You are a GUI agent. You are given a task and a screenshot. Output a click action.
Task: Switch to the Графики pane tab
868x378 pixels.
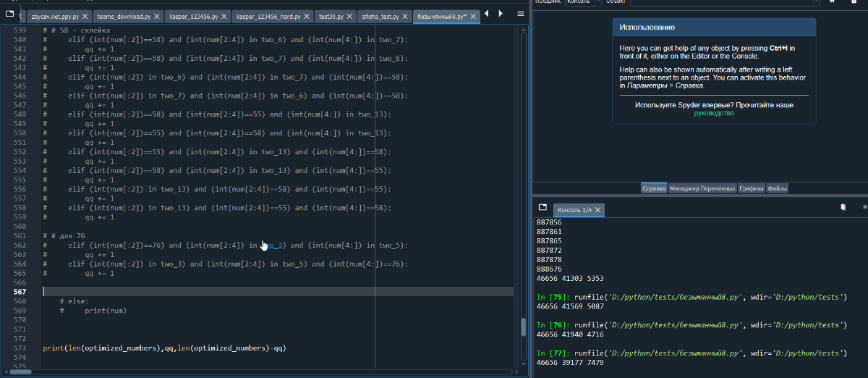[751, 188]
